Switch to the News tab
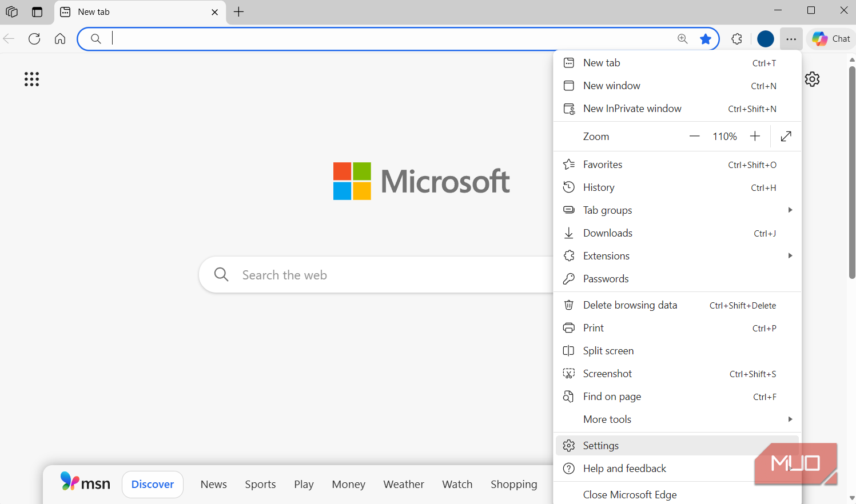 pos(214,485)
